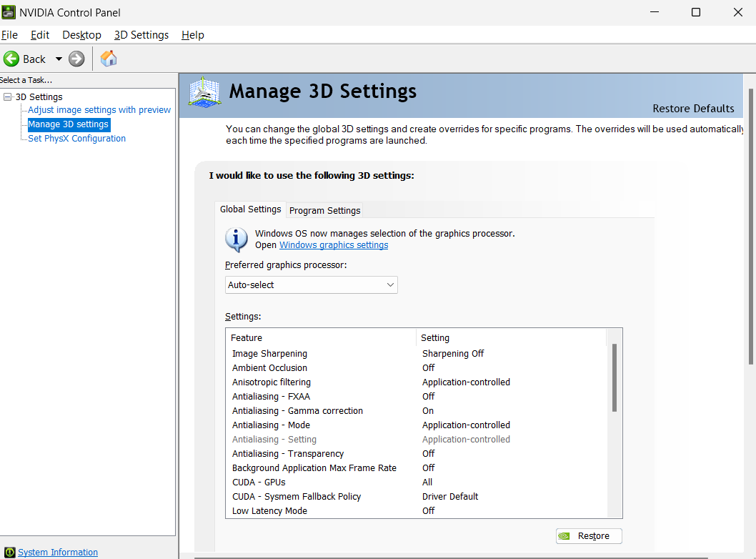Click the Manage 3D Settings header icon
Screen dimensions: 756x559
click(204, 91)
